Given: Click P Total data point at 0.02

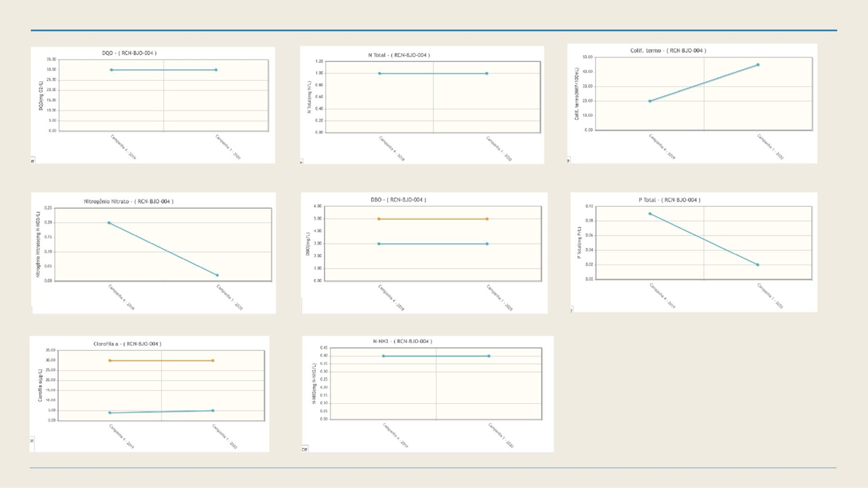Looking at the screenshot, I should [x=758, y=265].
